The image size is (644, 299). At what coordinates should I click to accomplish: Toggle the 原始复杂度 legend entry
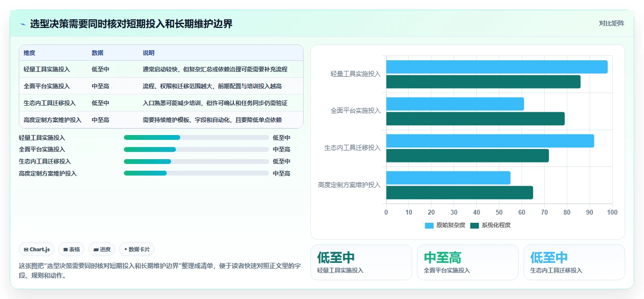(445, 225)
